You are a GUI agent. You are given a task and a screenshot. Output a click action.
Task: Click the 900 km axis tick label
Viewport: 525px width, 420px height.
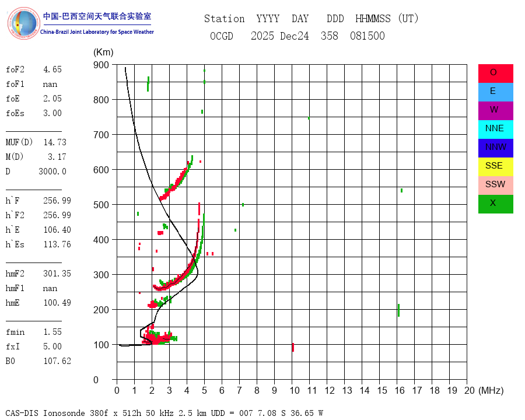[101, 65]
